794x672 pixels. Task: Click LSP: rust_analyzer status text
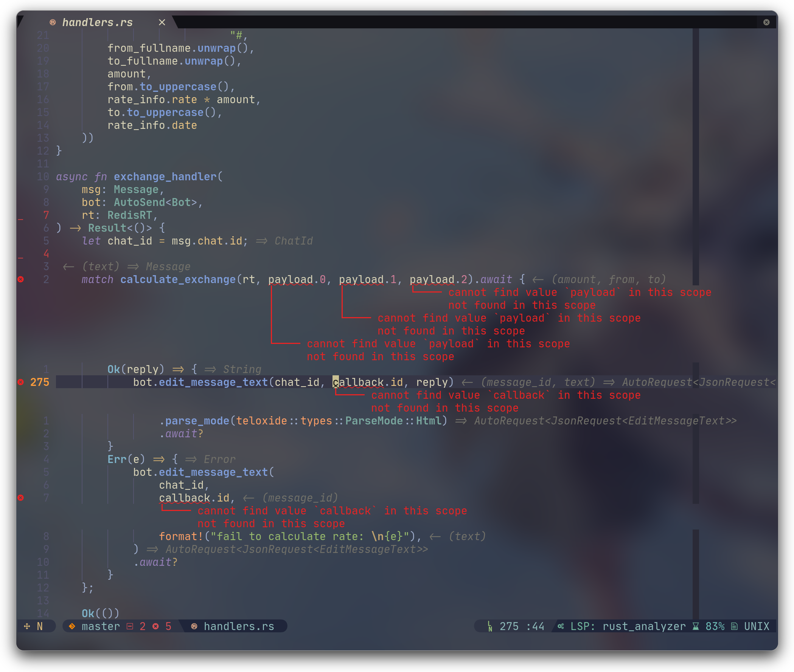pos(628,626)
